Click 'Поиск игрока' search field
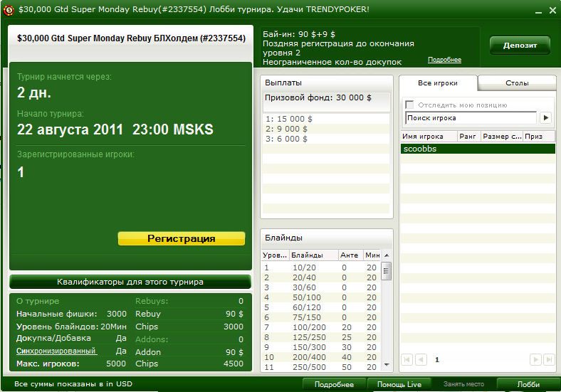This screenshot has width=561, height=392. pos(471,117)
